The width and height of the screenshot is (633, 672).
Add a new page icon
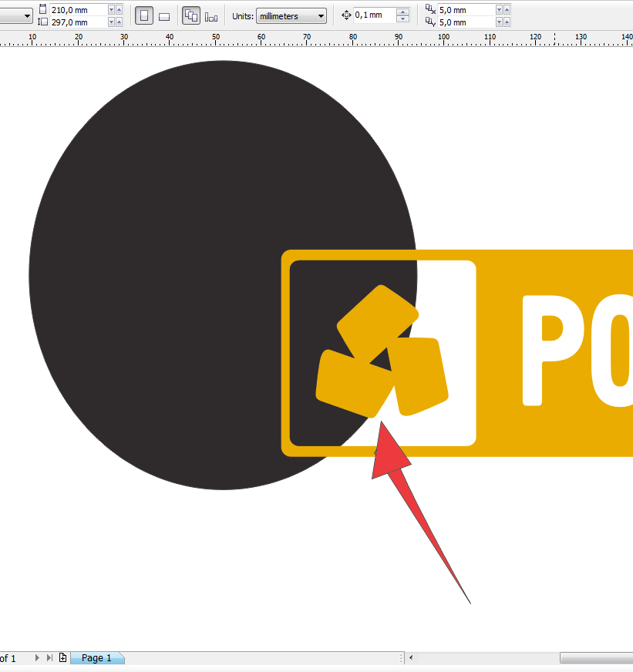[62, 657]
